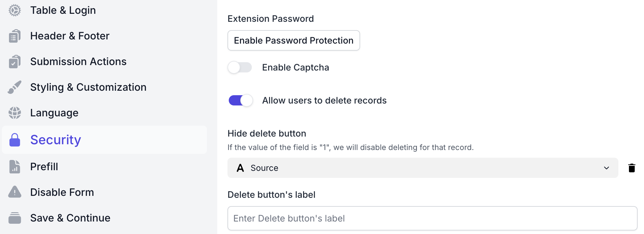Click the chevron arrow in Source dropdown
Image resolution: width=644 pixels, height=234 pixels.
pos(606,168)
